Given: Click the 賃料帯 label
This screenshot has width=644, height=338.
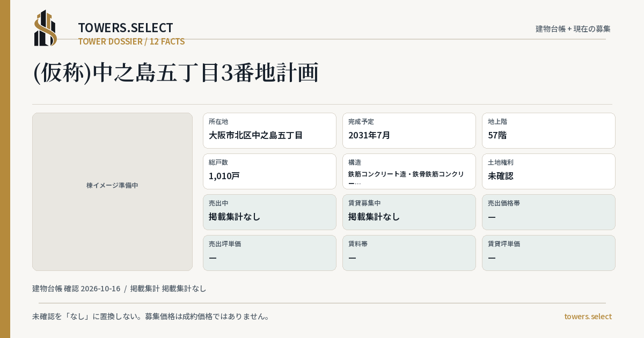Looking at the screenshot, I should coord(358,244).
